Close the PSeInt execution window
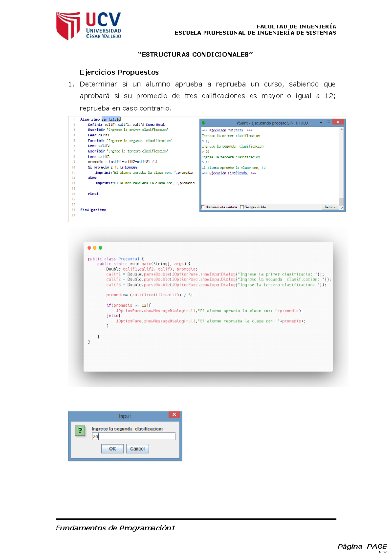The height and width of the screenshot is (555, 392). [338, 122]
